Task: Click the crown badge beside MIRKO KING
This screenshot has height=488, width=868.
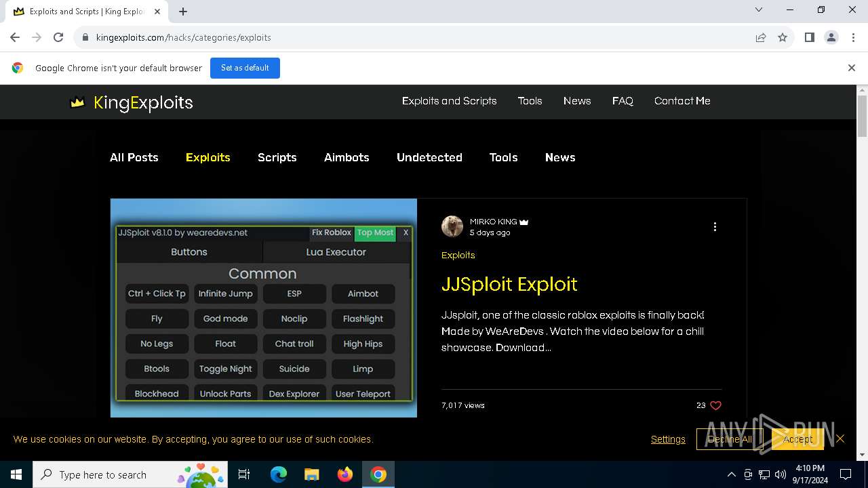Action: tap(524, 222)
